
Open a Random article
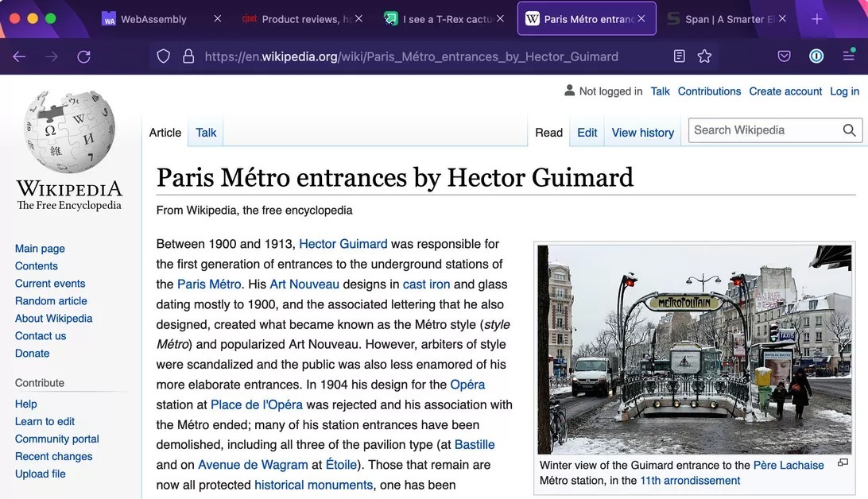click(x=51, y=301)
